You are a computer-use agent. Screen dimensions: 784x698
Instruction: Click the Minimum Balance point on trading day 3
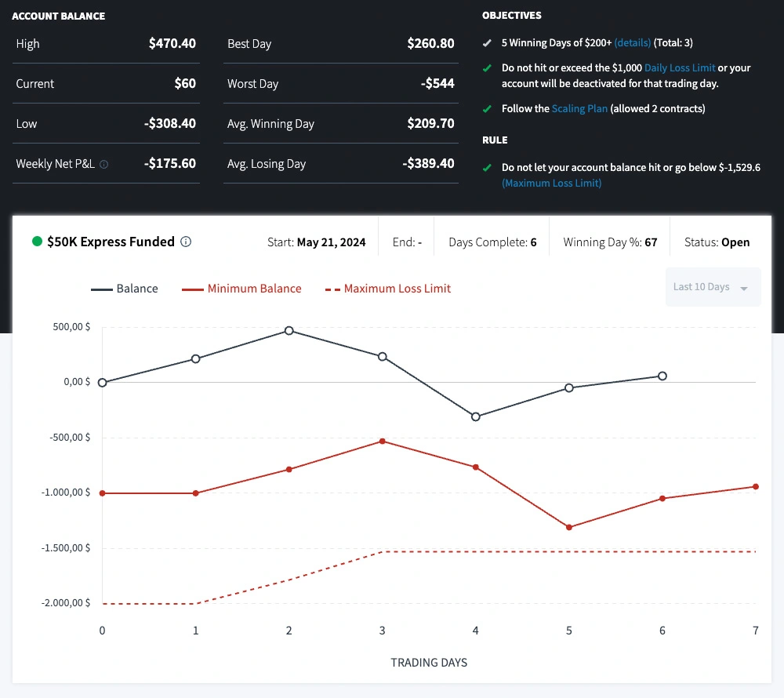coord(383,441)
